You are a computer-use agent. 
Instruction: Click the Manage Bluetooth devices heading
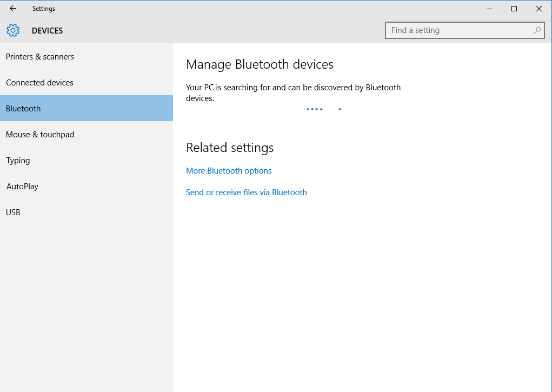tap(260, 64)
